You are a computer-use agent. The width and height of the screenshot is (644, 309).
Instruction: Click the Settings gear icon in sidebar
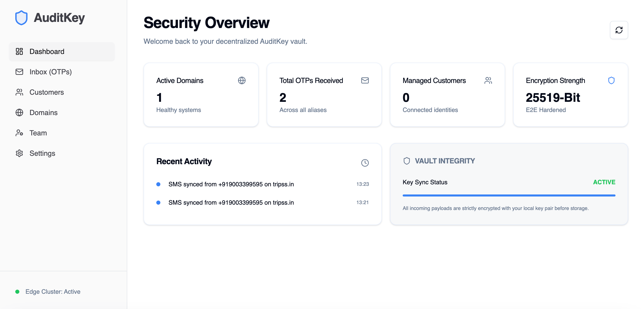[19, 153]
